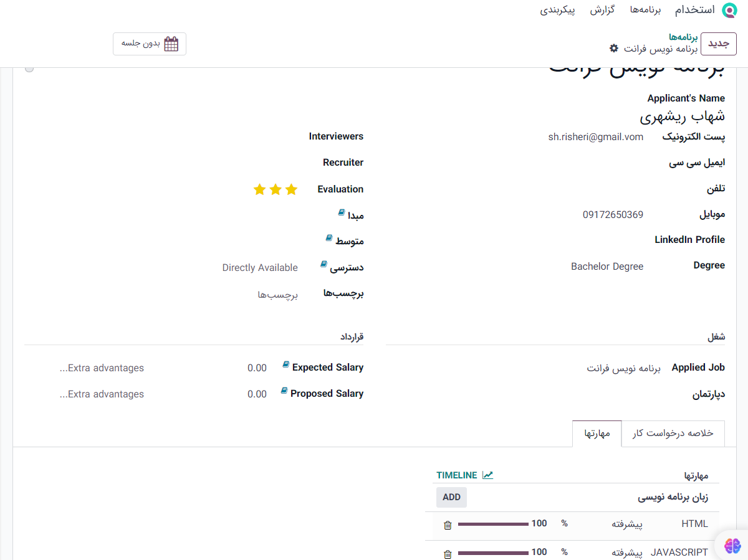This screenshot has width=748, height=560.
Task: Open the gear settings icon beside breadcrumb
Action: [x=614, y=49]
